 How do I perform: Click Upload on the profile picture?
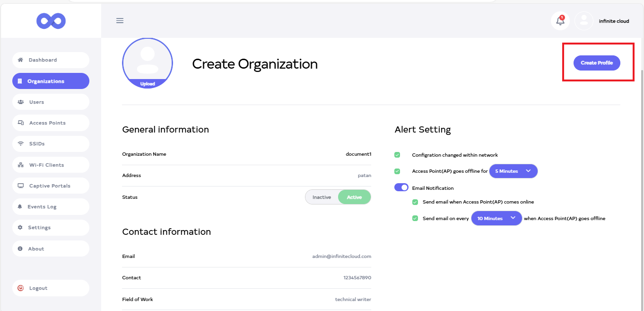(x=148, y=84)
